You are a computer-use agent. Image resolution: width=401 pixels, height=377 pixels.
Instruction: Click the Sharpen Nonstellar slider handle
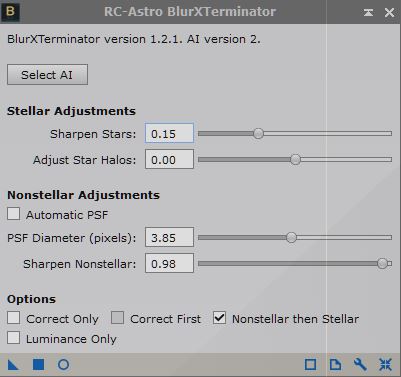coord(383,264)
